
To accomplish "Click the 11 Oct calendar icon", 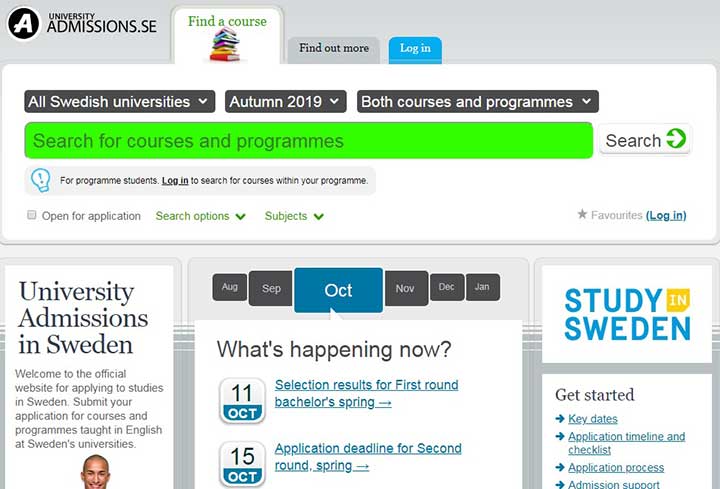I will (242, 400).
